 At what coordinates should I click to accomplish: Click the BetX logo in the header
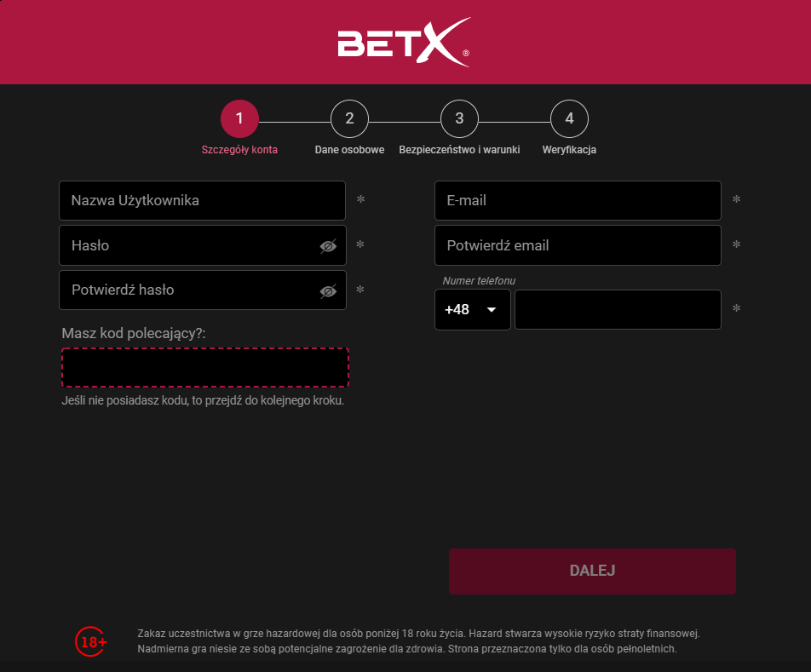tap(404, 43)
